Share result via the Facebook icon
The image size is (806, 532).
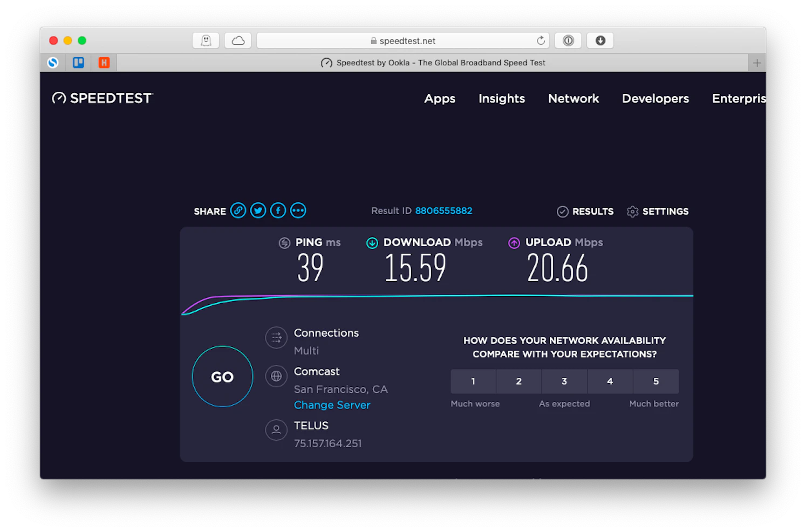click(x=278, y=210)
